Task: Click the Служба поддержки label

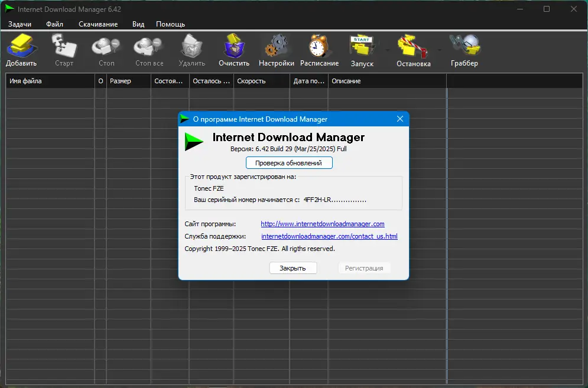Action: [x=215, y=236]
